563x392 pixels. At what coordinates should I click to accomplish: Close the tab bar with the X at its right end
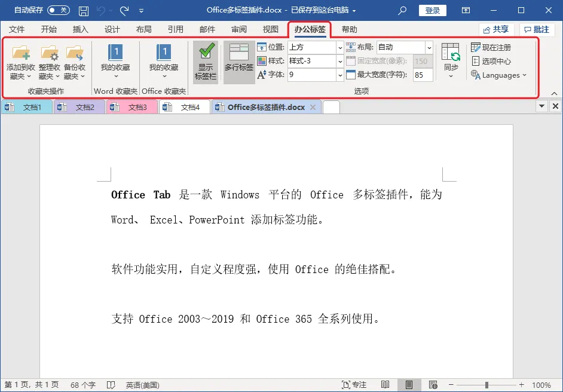click(555, 106)
